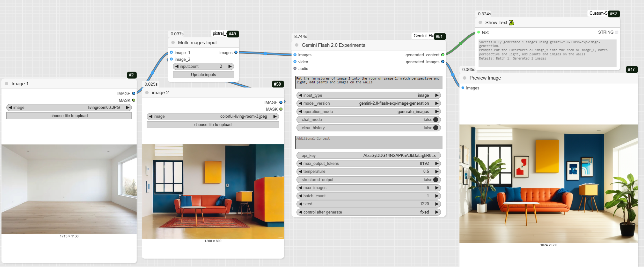644x267 pixels.
Task: Click the generated_images output port
Action: click(x=443, y=62)
